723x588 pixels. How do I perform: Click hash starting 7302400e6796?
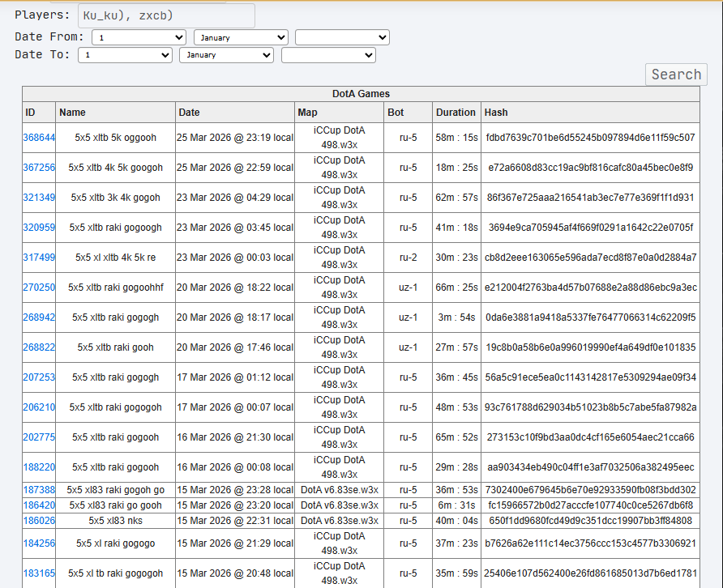coord(590,490)
